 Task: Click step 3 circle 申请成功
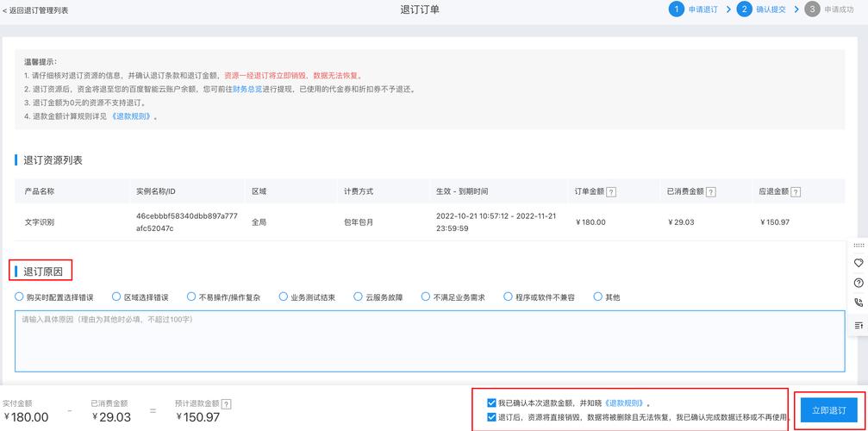point(812,9)
